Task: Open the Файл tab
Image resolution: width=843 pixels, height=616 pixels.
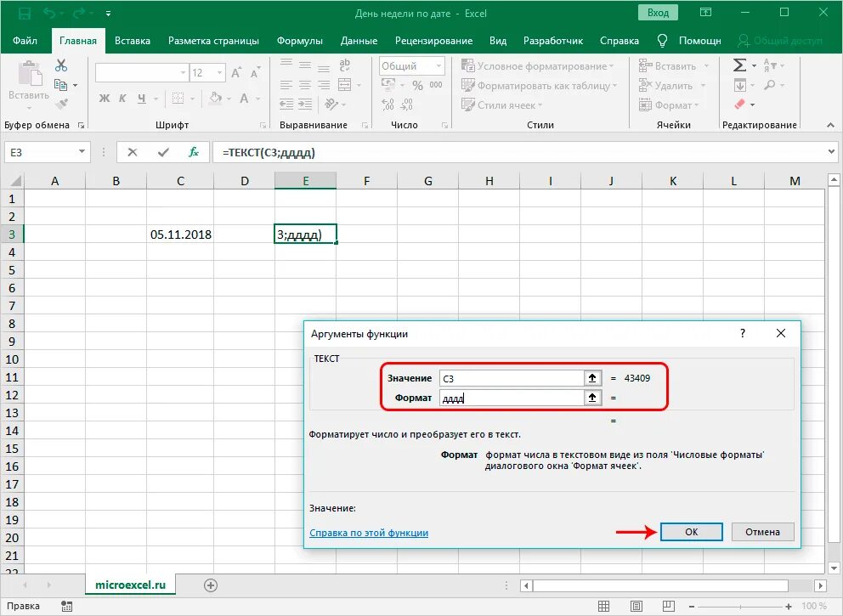Action: coord(25,41)
